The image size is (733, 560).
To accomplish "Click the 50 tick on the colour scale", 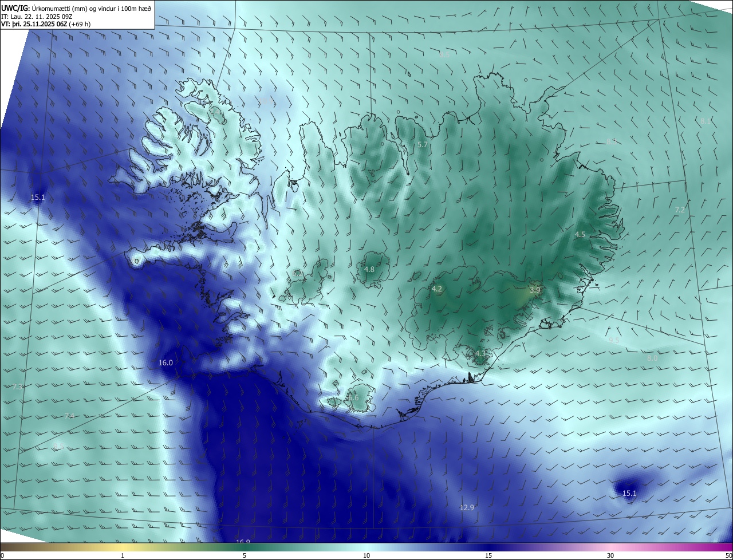I will click(x=728, y=555).
